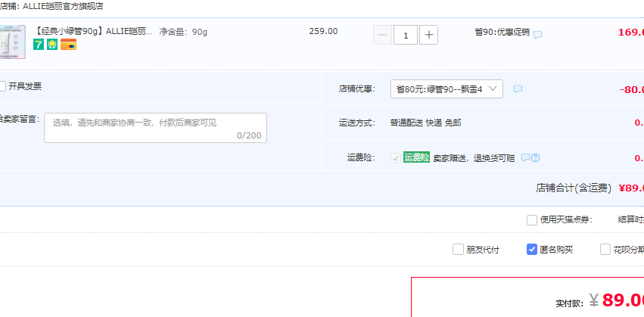Open the comment bubble next to the store discount dropdown
The height and width of the screenshot is (317, 644).
(x=518, y=89)
